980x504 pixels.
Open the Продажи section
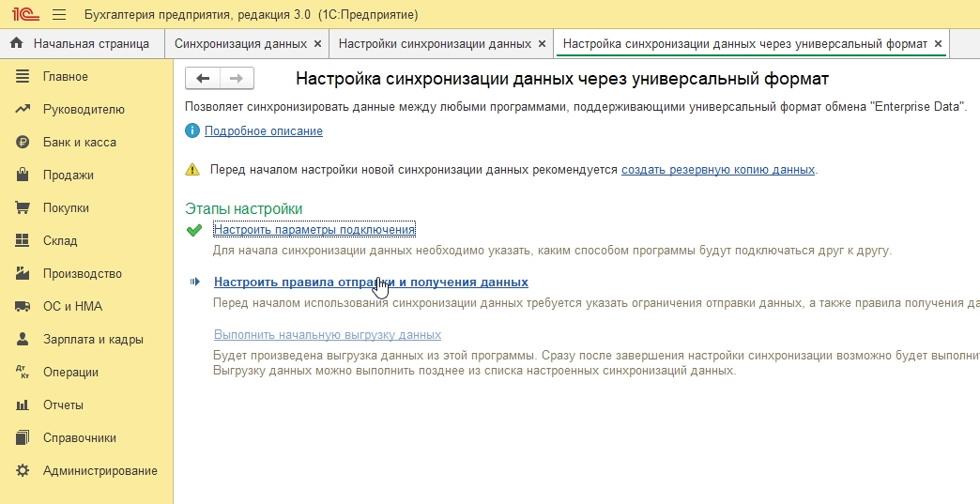click(68, 175)
